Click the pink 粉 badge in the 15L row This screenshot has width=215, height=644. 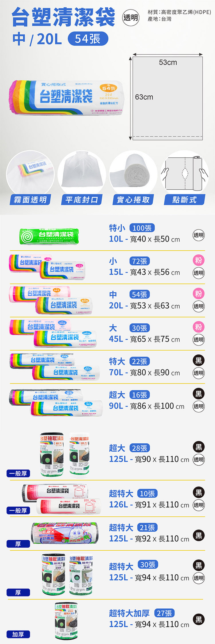(x=198, y=260)
